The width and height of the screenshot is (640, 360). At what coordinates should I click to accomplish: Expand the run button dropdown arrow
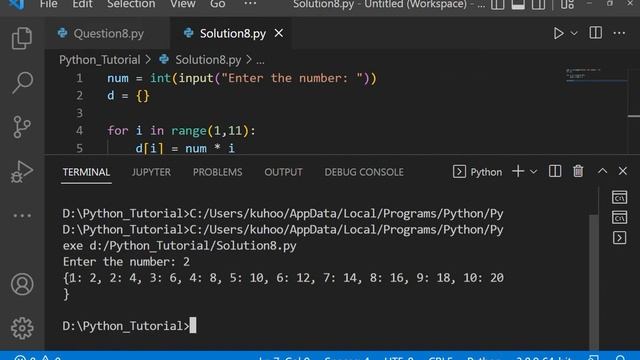pyautogui.click(x=574, y=33)
